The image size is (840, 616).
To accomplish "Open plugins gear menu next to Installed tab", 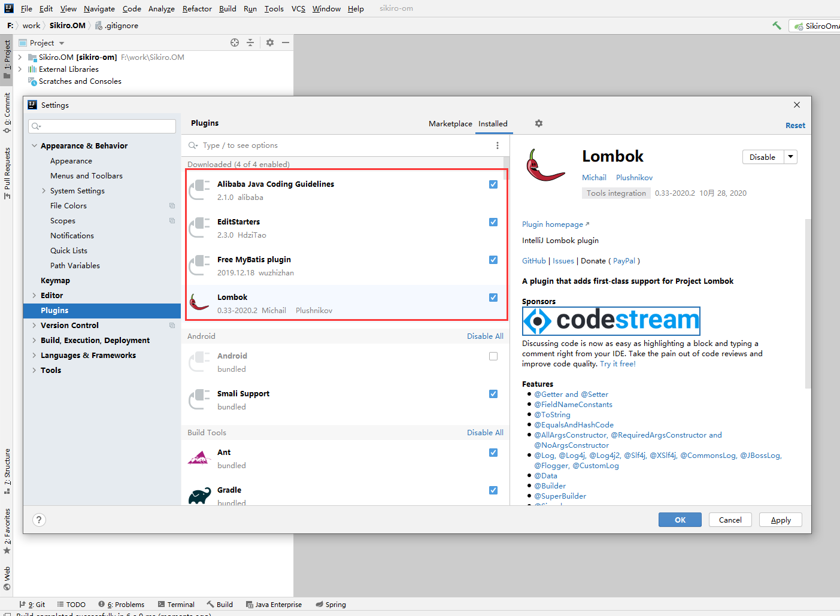I will click(x=539, y=123).
